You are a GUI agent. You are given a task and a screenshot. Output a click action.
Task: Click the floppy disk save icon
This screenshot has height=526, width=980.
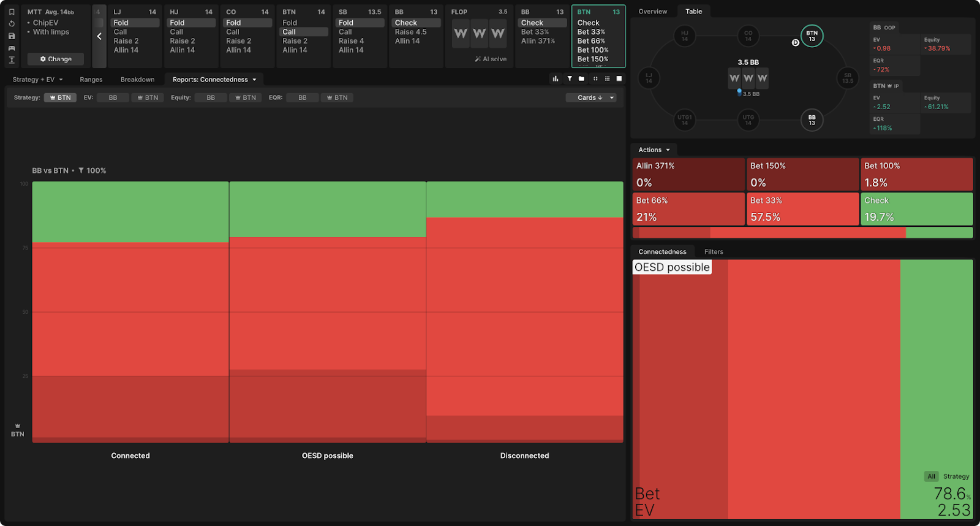12,36
